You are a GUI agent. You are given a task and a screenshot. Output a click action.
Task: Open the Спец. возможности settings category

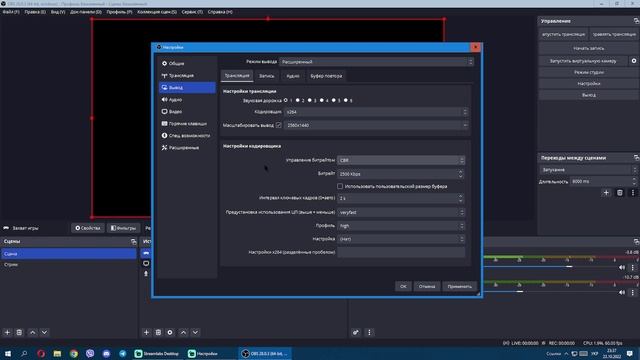[x=187, y=136]
